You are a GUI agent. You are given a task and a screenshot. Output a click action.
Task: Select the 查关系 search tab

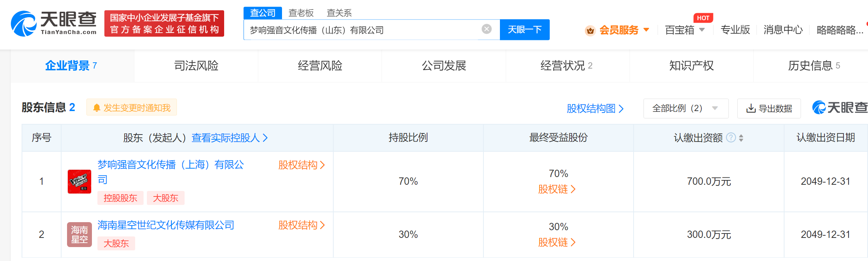[339, 13]
